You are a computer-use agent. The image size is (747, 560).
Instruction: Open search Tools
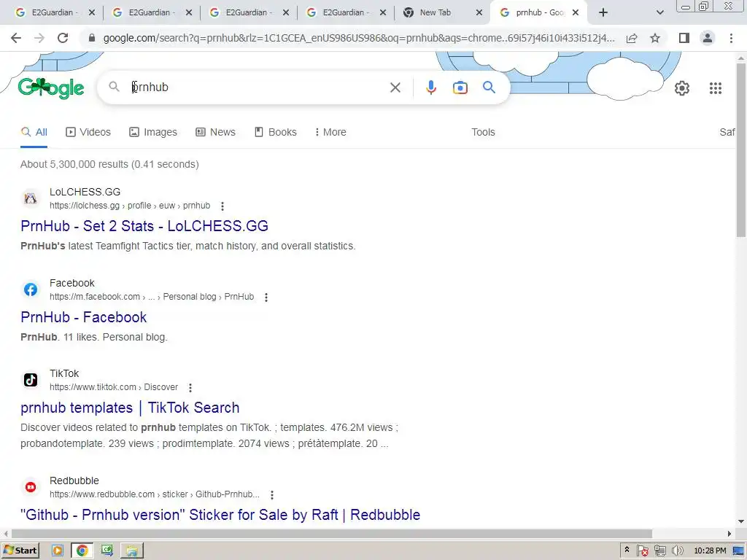(483, 133)
